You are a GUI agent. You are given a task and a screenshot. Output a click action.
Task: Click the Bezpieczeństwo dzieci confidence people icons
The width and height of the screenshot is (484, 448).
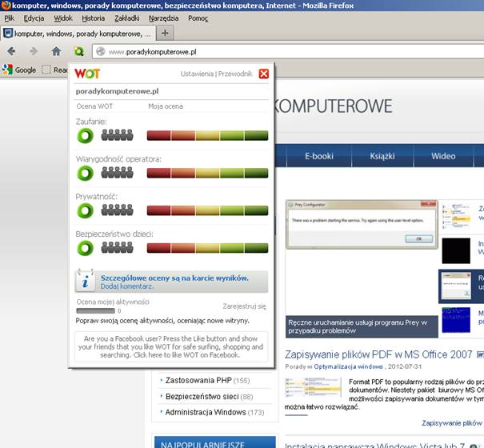point(118,247)
